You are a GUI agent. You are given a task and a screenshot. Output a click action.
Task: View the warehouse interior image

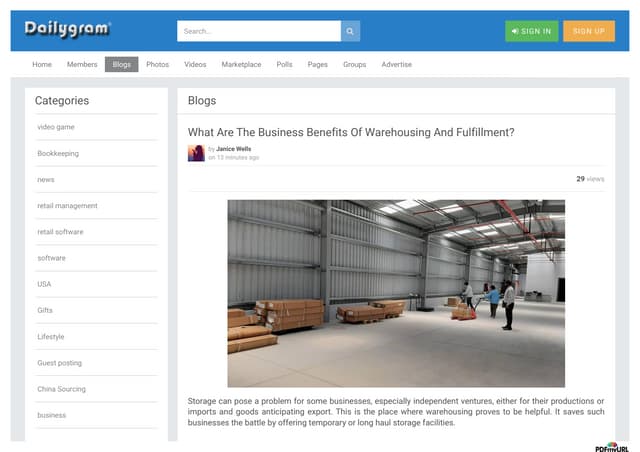(x=396, y=293)
